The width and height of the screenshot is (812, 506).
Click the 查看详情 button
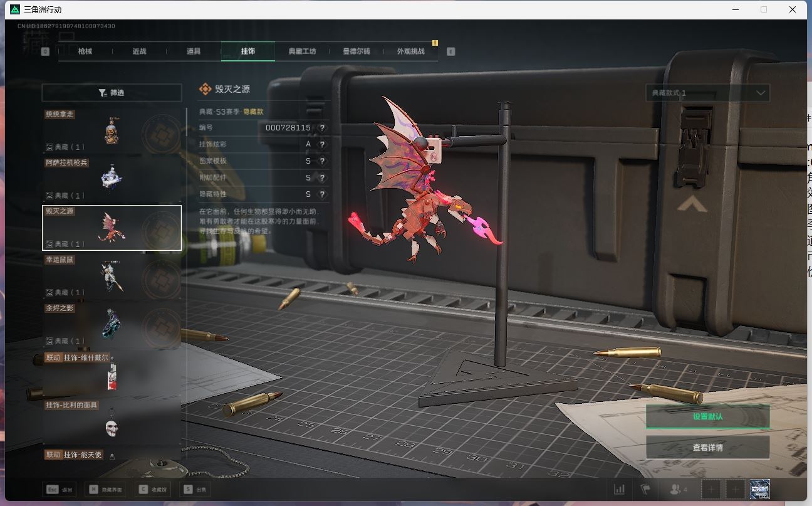coord(707,448)
